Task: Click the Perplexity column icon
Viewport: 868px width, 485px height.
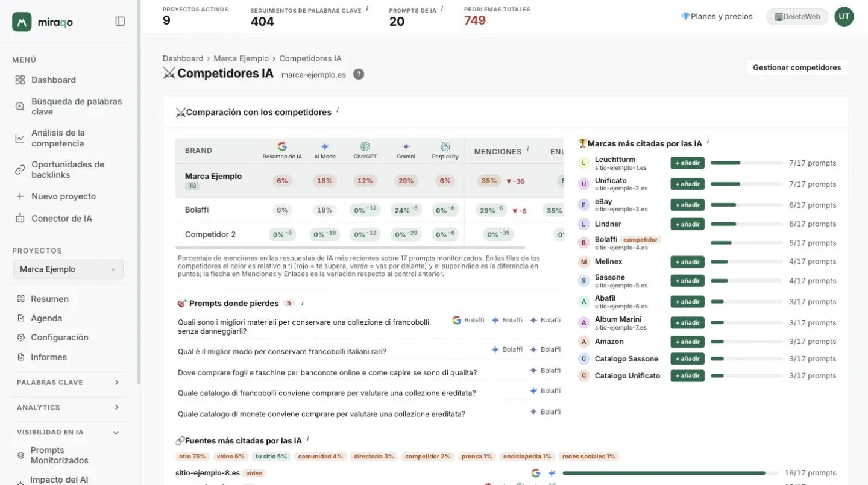Action: click(x=445, y=146)
